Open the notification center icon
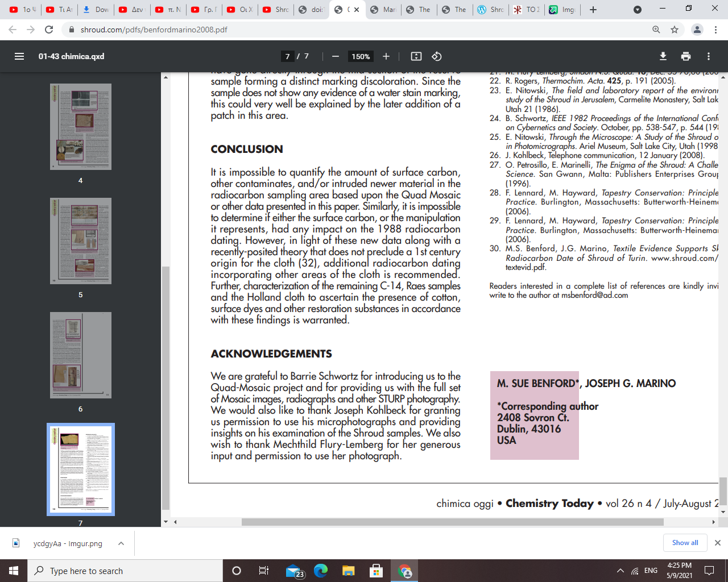728x582 pixels. pyautogui.click(x=710, y=571)
